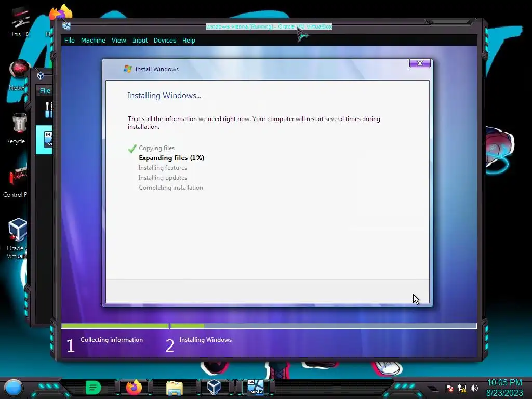Click VirtualBox Manager cube icon in background window
The width and height of the screenshot is (532, 399).
[x=41, y=76]
